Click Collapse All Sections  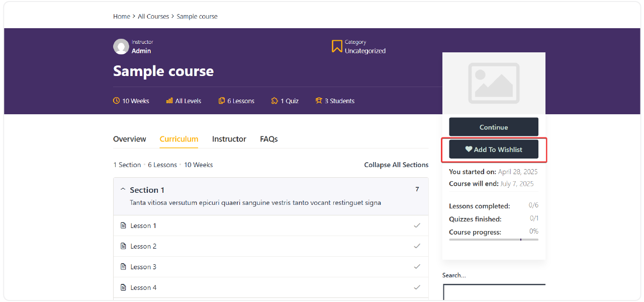click(396, 165)
